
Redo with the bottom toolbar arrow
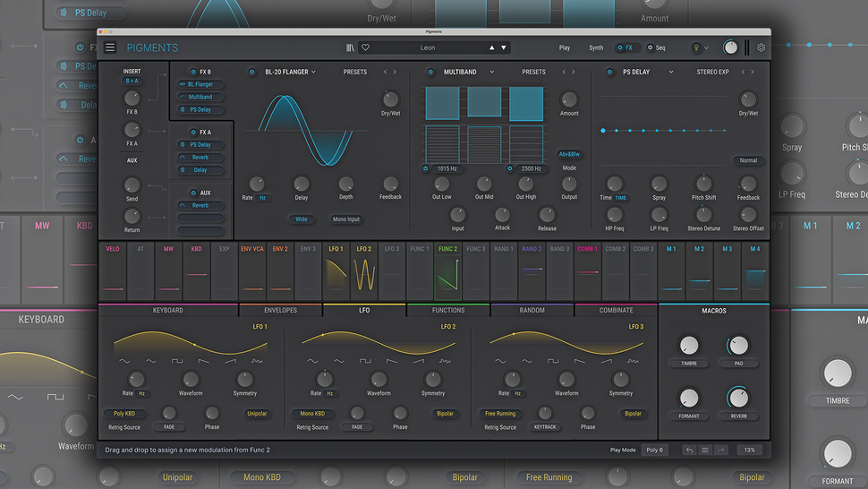point(720,450)
